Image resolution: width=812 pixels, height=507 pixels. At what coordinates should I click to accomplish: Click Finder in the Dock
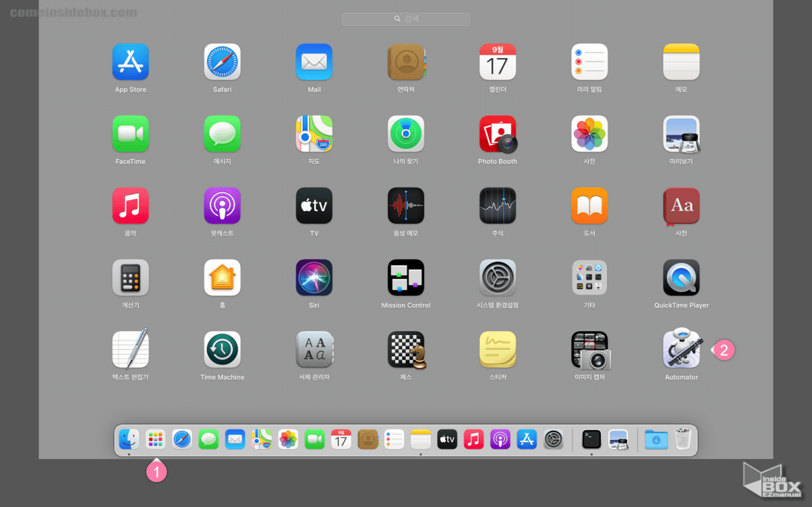(129, 439)
